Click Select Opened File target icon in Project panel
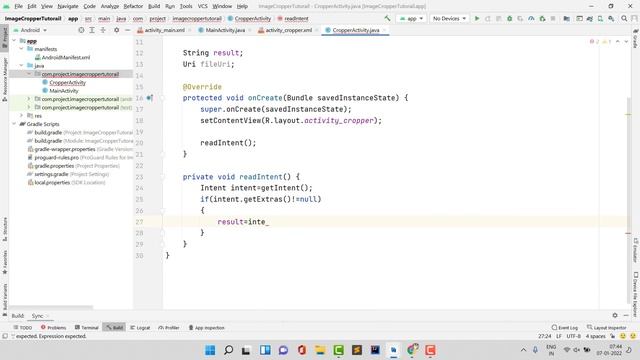This screenshot has width=640, height=360. [x=81, y=30]
